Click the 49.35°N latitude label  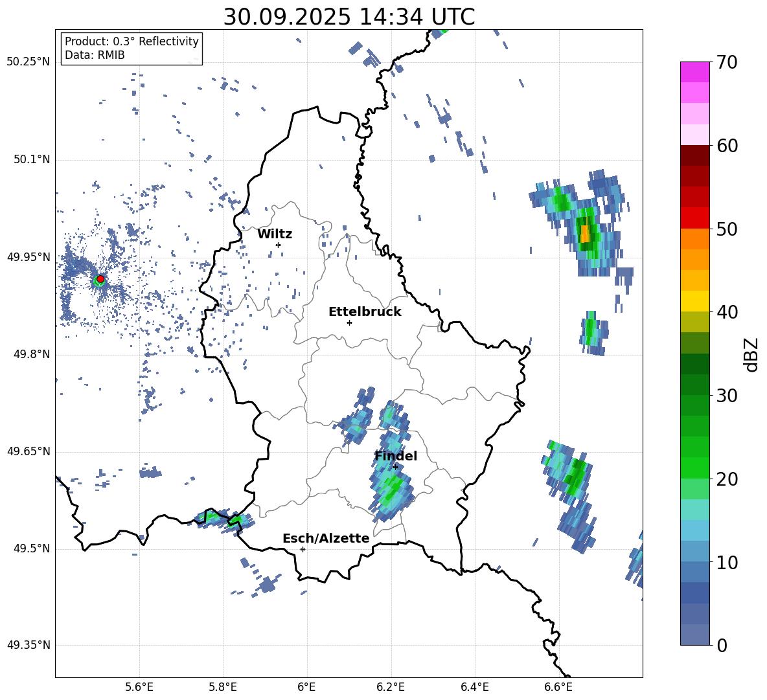click(x=29, y=645)
